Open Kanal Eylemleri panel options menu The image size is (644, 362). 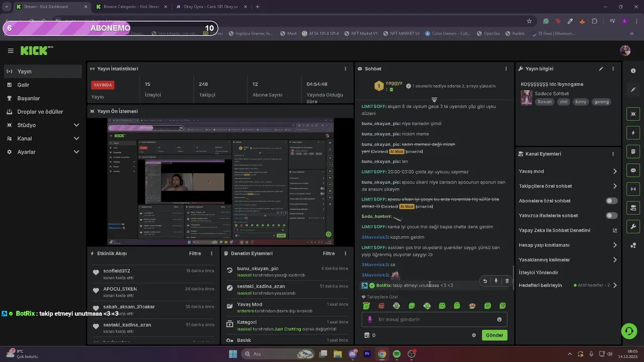coord(613,154)
